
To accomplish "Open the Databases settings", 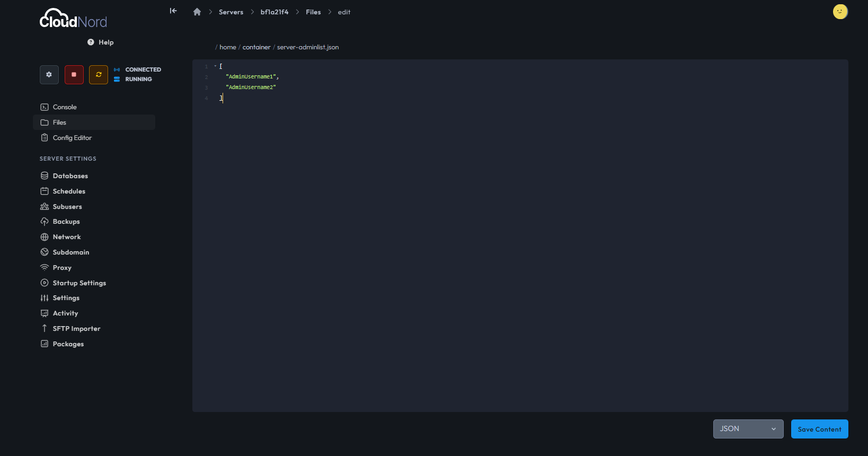I will [70, 176].
